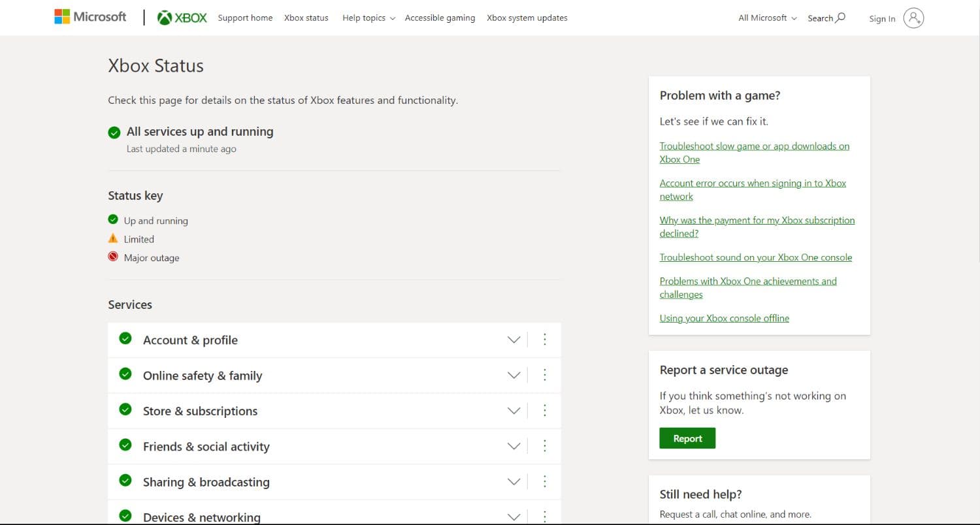Click the Friends & social activity row title
The width and height of the screenshot is (980, 525).
(x=206, y=447)
